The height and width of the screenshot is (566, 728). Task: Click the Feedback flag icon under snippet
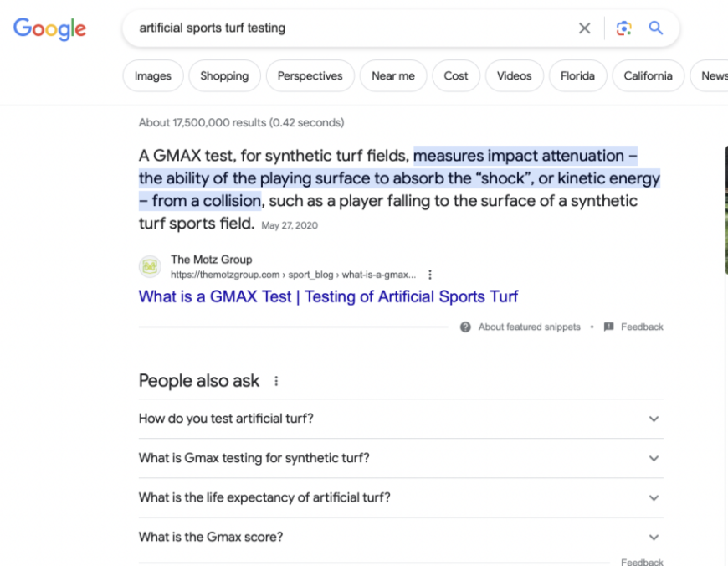[x=608, y=327]
